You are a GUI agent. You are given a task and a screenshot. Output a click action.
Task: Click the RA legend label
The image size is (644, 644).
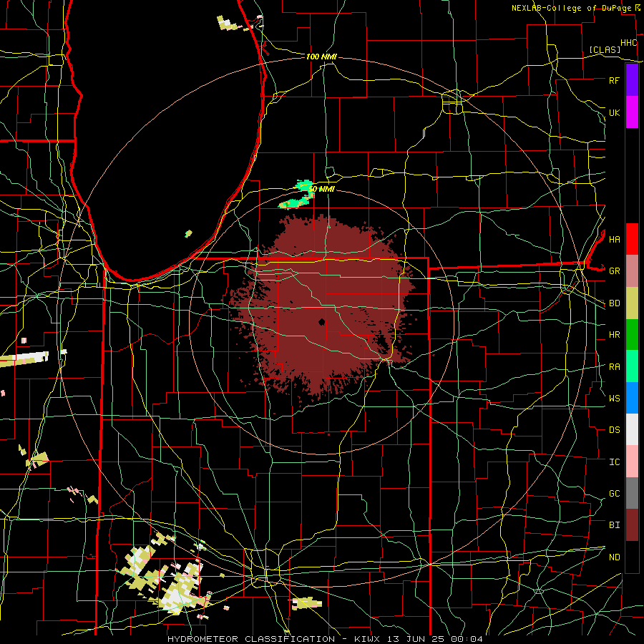point(614,367)
